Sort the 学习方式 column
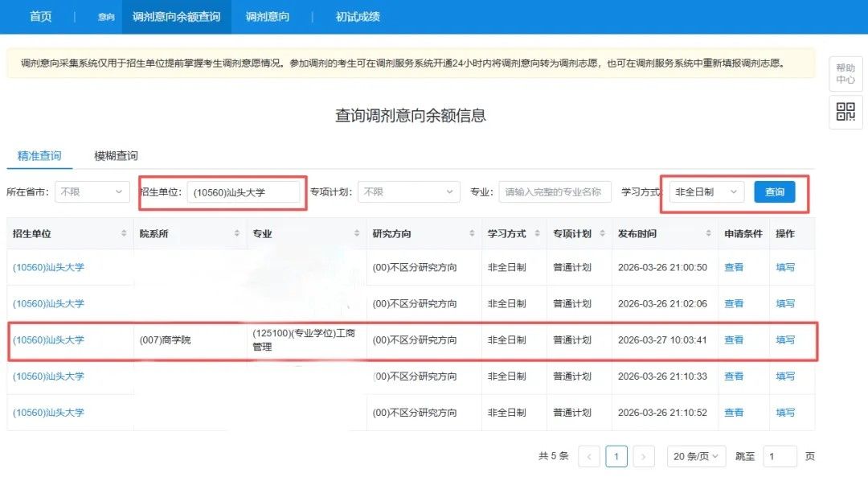Image resolution: width=868 pixels, height=481 pixels. pyautogui.click(x=537, y=233)
